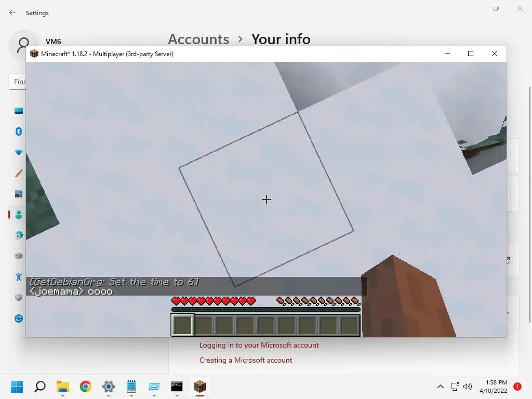Select the middle Minecraft hotbar slot
The width and height of the screenshot is (532, 399).
[x=266, y=325]
